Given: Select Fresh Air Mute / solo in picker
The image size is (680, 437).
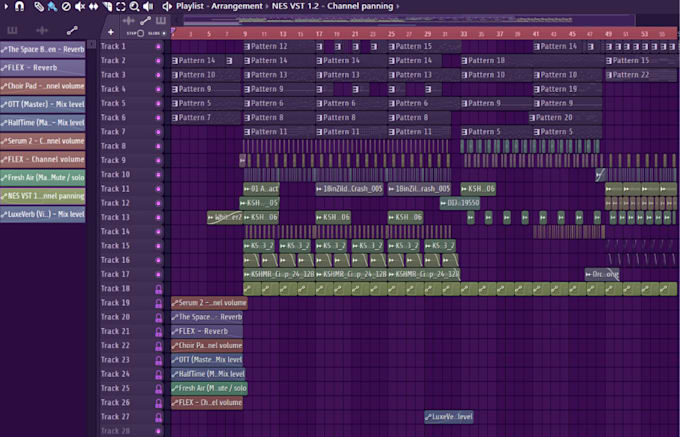Looking at the screenshot, I should [42, 178].
